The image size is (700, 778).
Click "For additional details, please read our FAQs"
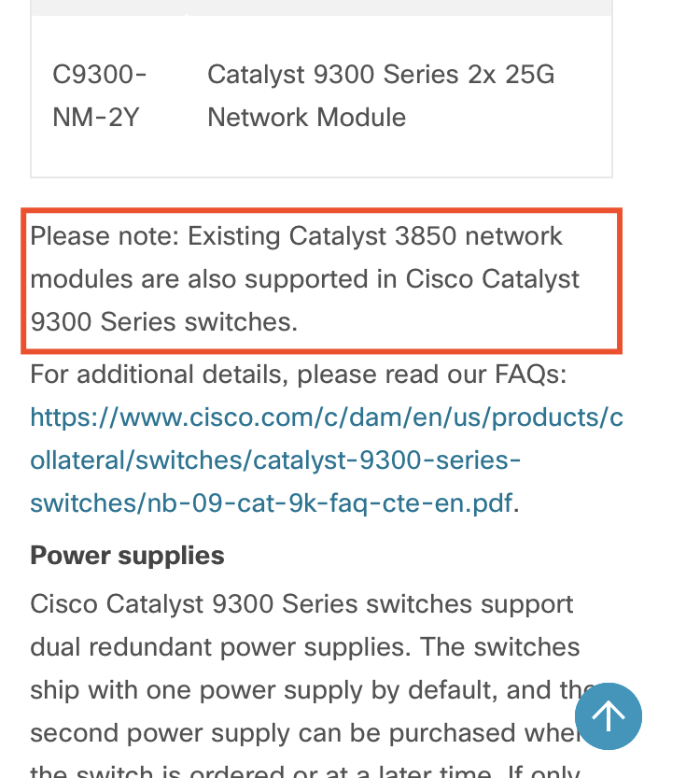tap(299, 375)
